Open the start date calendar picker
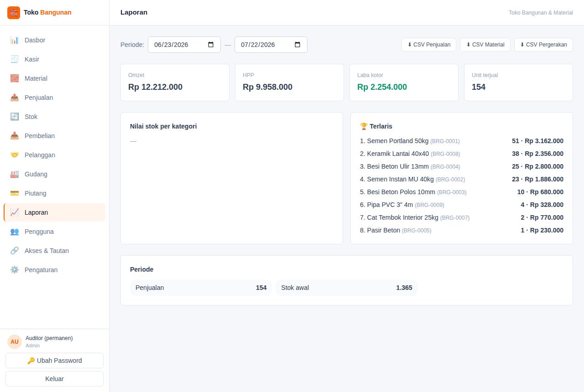Viewport: 584px width, 392px height. (x=211, y=45)
